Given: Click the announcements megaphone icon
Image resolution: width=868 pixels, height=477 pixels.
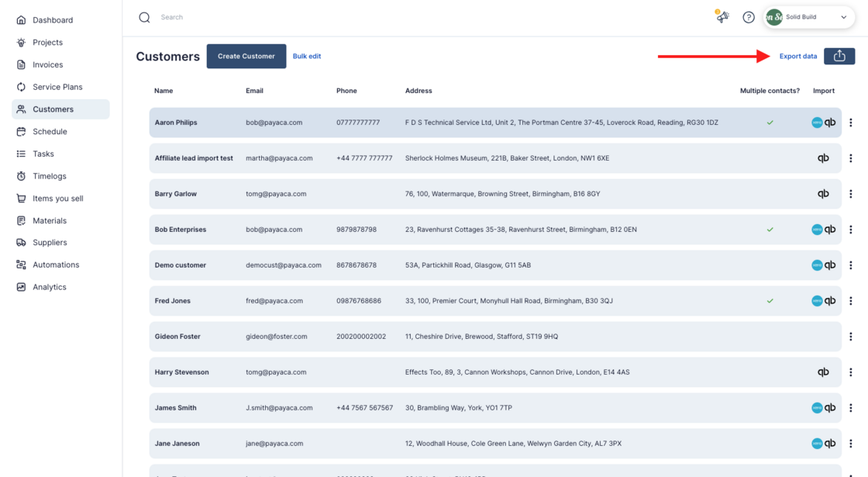Looking at the screenshot, I should 722,17.
